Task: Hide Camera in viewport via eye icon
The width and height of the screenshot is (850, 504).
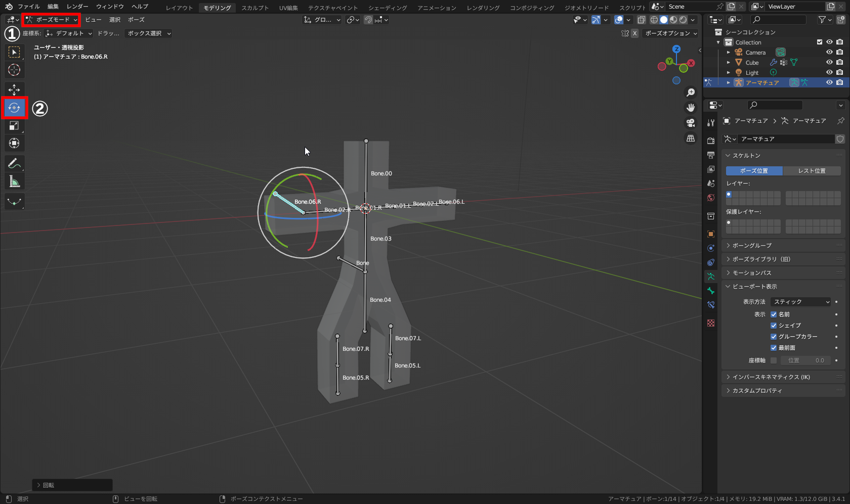Action: click(829, 52)
